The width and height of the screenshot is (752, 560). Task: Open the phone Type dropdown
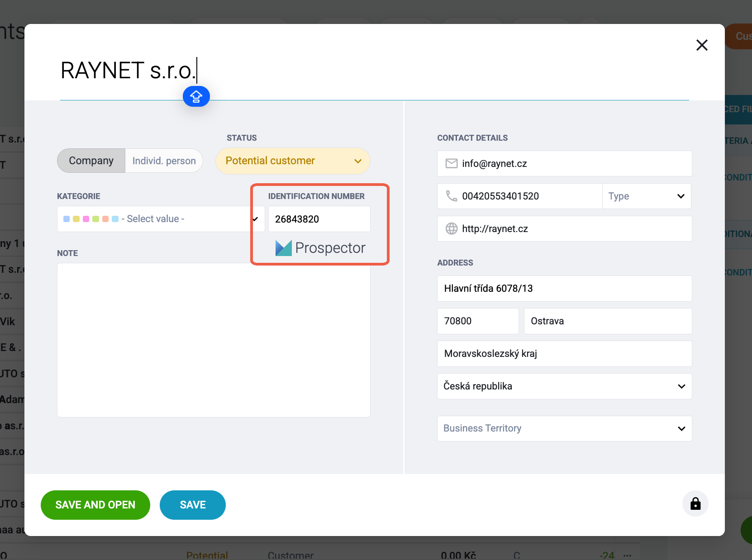coord(647,196)
